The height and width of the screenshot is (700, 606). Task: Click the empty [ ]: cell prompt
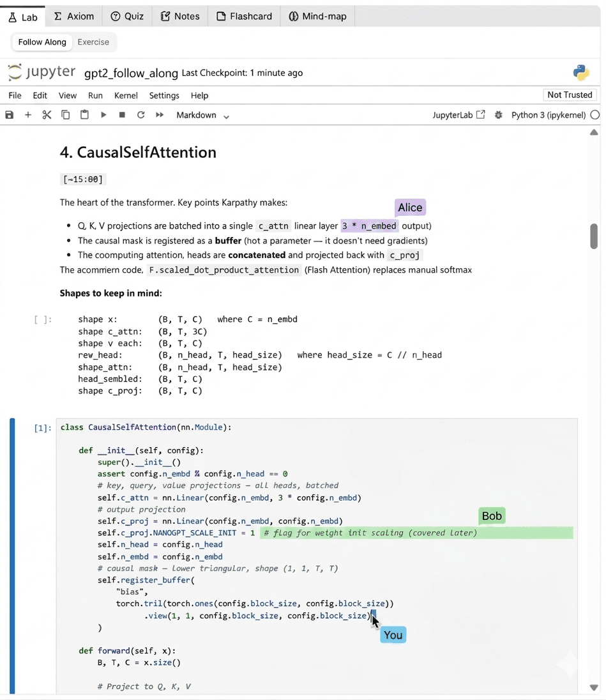(43, 319)
